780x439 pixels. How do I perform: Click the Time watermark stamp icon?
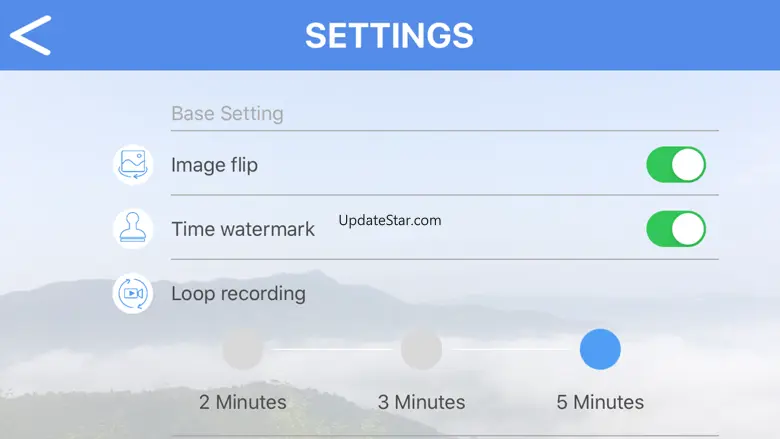pos(133,229)
